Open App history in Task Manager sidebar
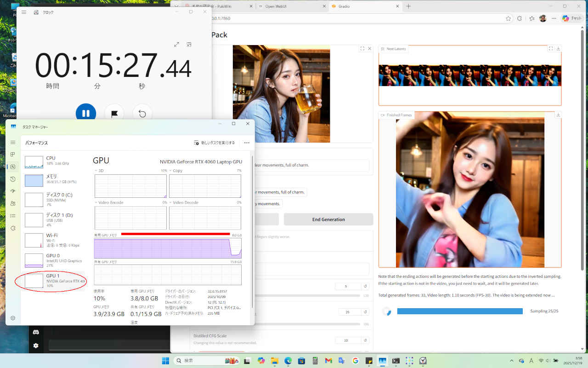The image size is (588, 368). pos(13,179)
